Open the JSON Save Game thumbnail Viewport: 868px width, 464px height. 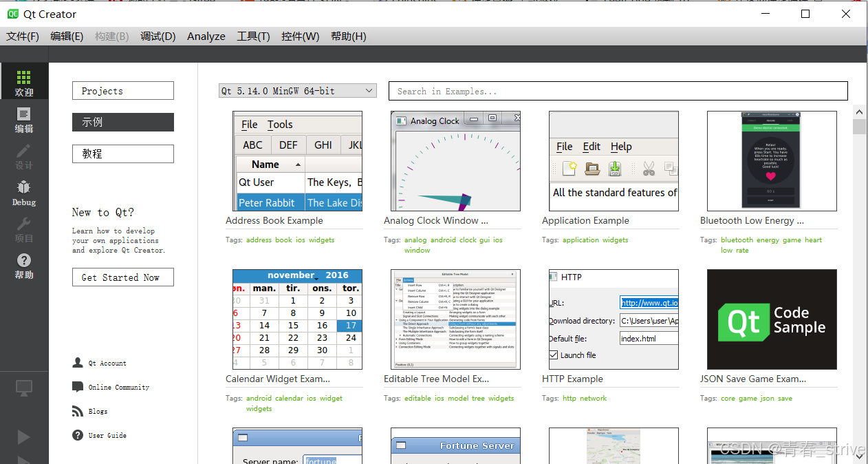[x=772, y=319]
